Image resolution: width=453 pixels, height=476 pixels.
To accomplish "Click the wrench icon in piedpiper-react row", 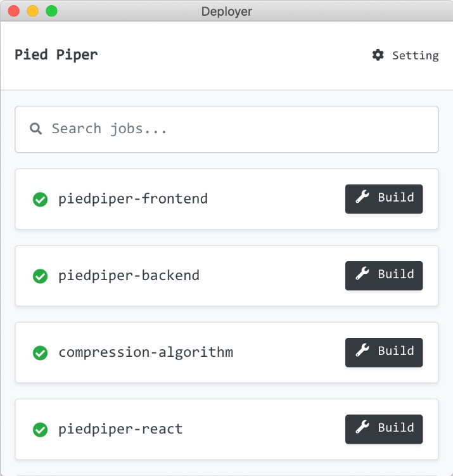I will pos(362,428).
